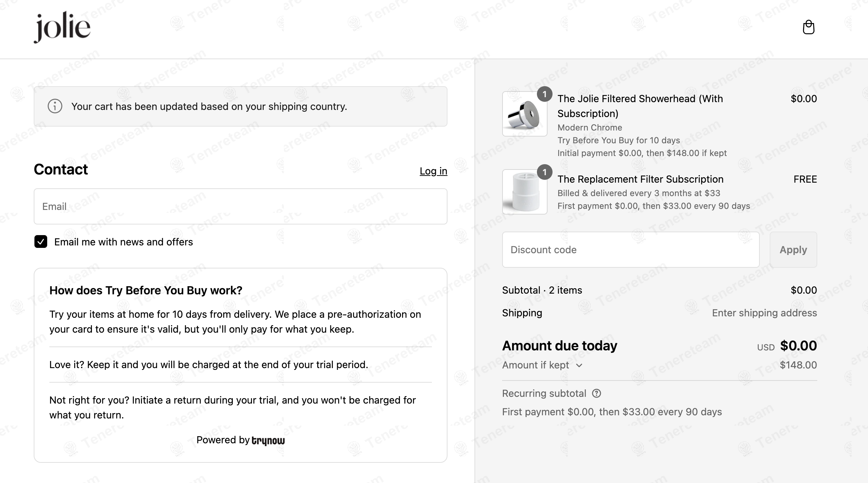Click the info icon in cart notice
This screenshot has height=483, width=868.
55,106
